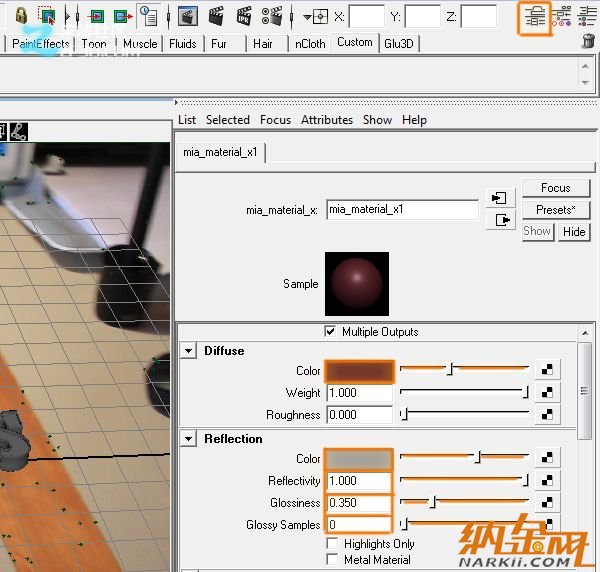The width and height of the screenshot is (600, 572).
Task: Open the Attributes menu
Action: coord(327,120)
